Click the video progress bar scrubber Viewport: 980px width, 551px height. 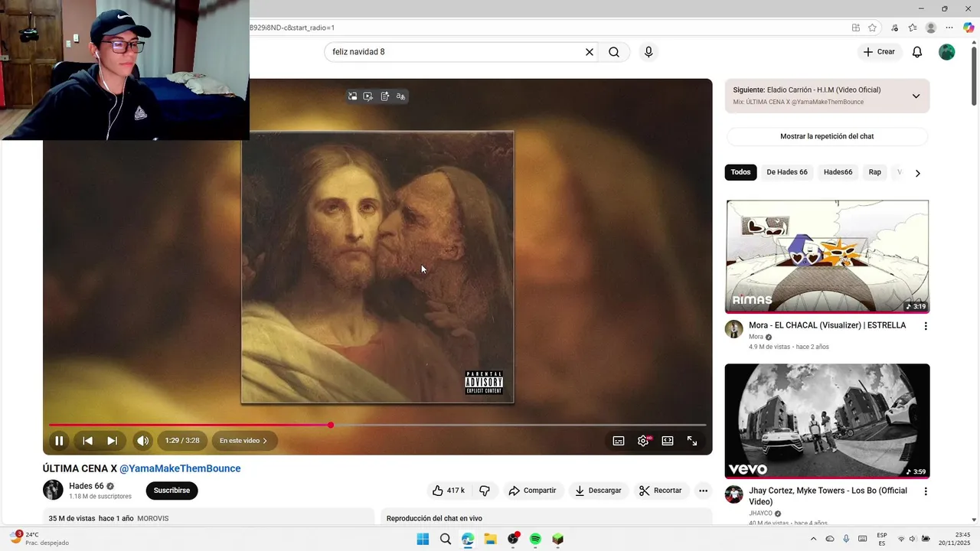tap(331, 425)
